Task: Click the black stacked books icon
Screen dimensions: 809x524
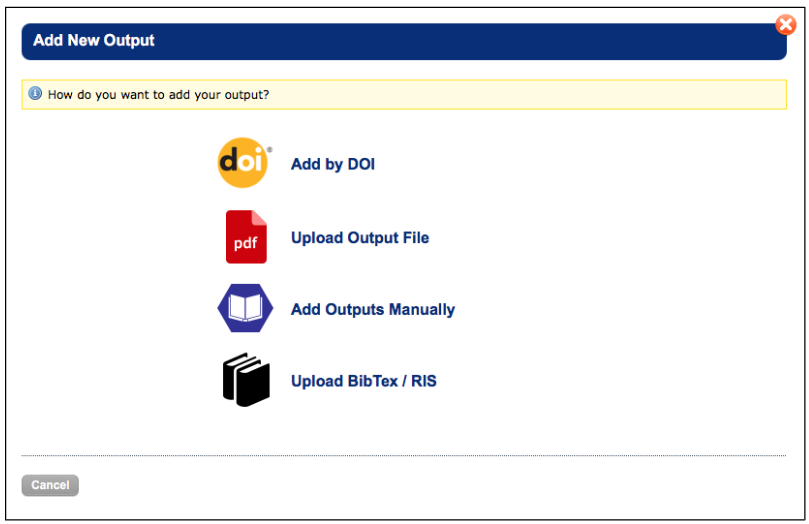Action: pos(246,381)
